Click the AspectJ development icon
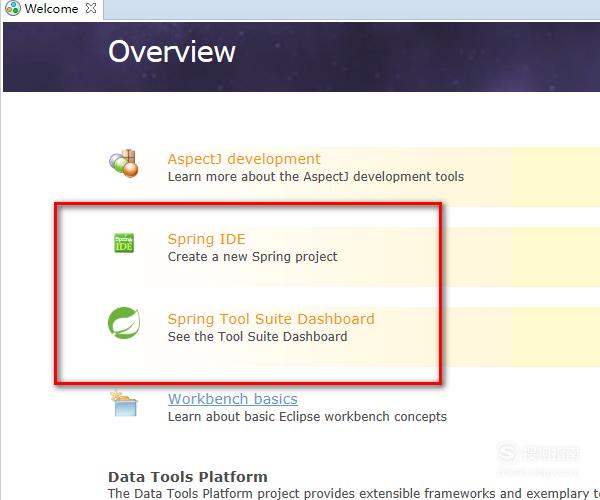Viewport: 600px width, 500px height. coord(124,163)
